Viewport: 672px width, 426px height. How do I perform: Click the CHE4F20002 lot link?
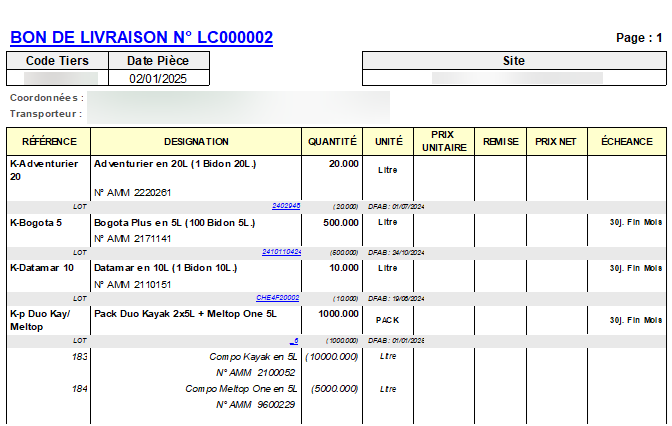(277, 298)
